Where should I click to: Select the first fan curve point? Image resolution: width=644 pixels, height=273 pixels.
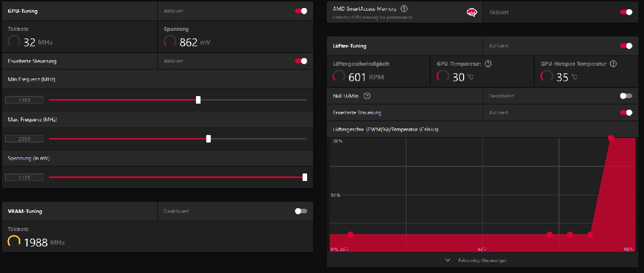point(350,235)
